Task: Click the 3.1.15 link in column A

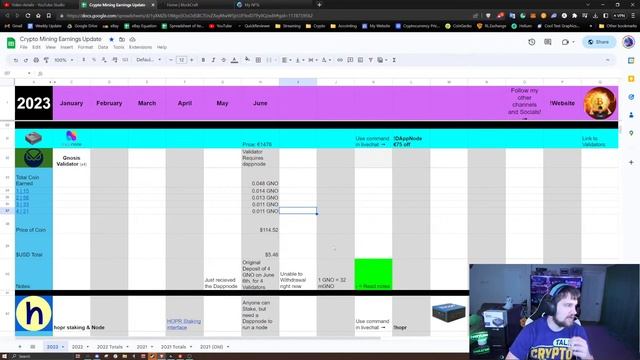Action: tap(22, 191)
